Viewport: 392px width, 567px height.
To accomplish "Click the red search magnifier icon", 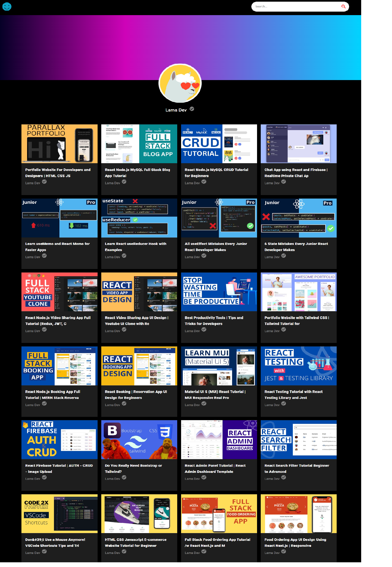I will [343, 7].
